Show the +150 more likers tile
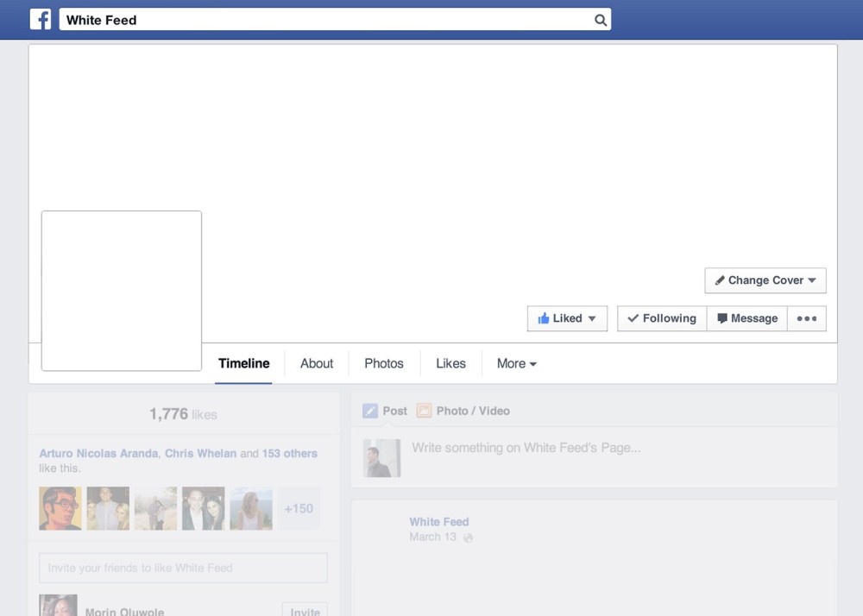Screen dimensions: 863x616 (x=299, y=508)
